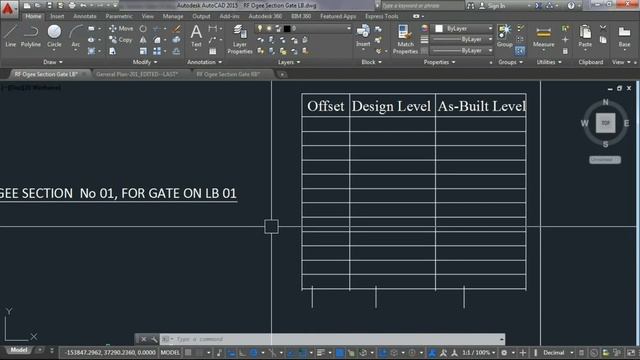Toggle the layer light bulb on/off
The image size is (640, 360).
tap(260, 28)
